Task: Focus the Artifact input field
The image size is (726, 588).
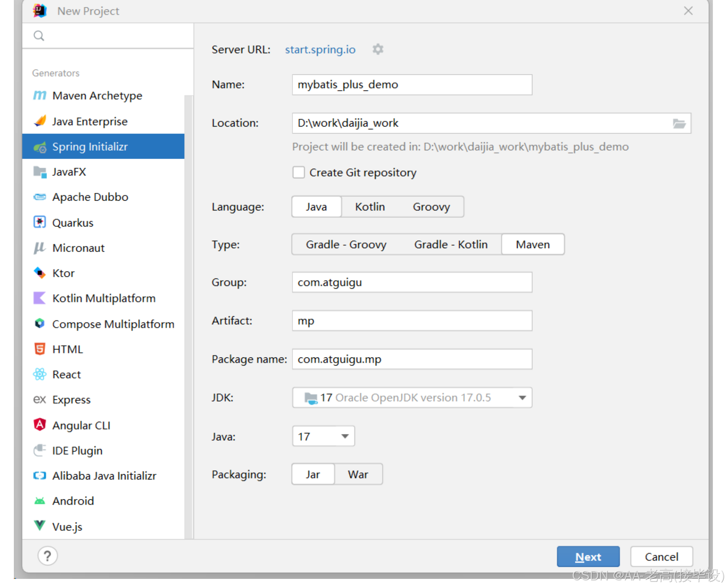Action: (412, 321)
